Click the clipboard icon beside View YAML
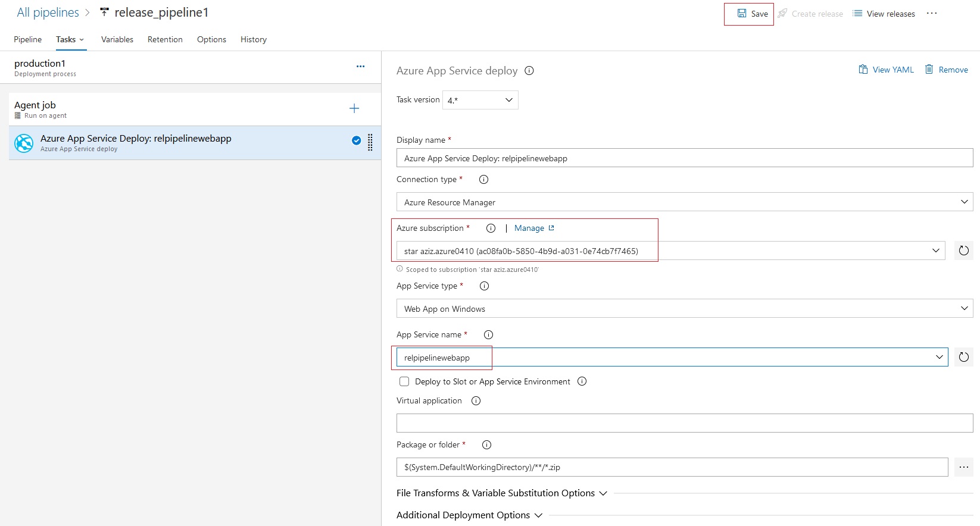The image size is (980, 526). 863,70
